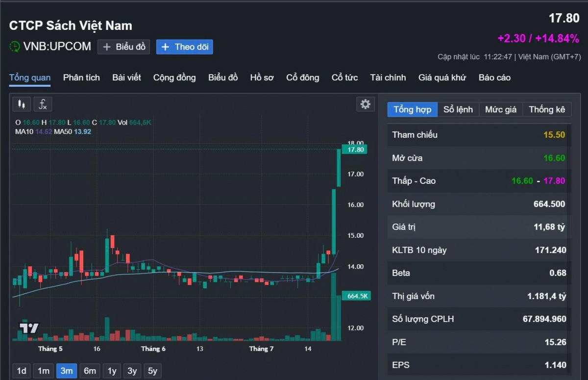Click the Tham chiếu 15.50 row
This screenshot has width=588, height=380.
click(x=479, y=135)
